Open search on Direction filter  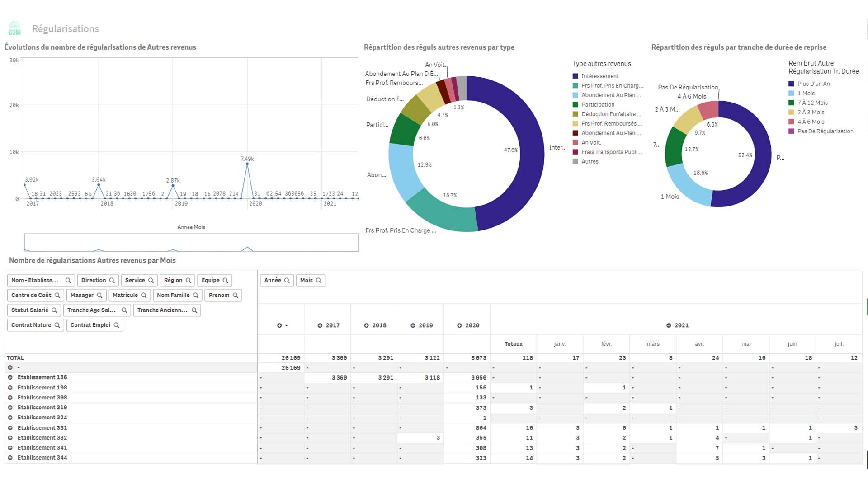click(112, 281)
